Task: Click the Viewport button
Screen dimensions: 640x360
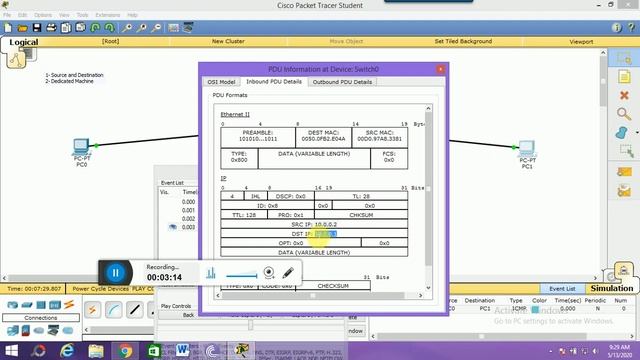Action: click(581, 42)
